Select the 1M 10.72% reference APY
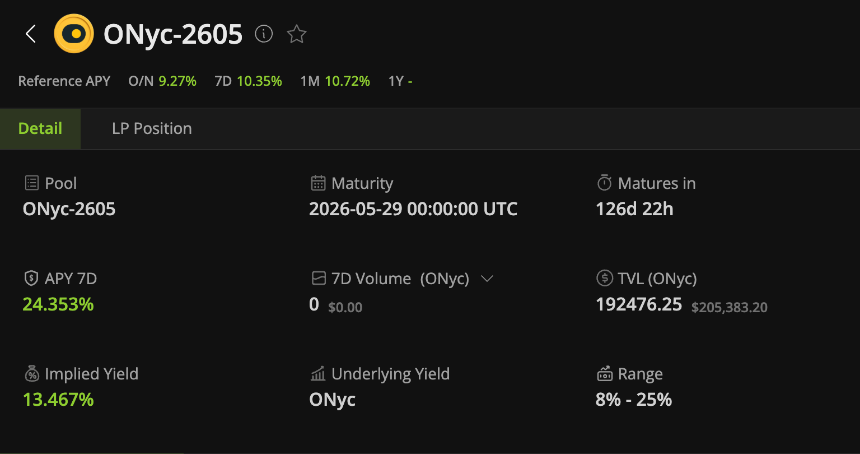860x454 pixels. (x=334, y=80)
